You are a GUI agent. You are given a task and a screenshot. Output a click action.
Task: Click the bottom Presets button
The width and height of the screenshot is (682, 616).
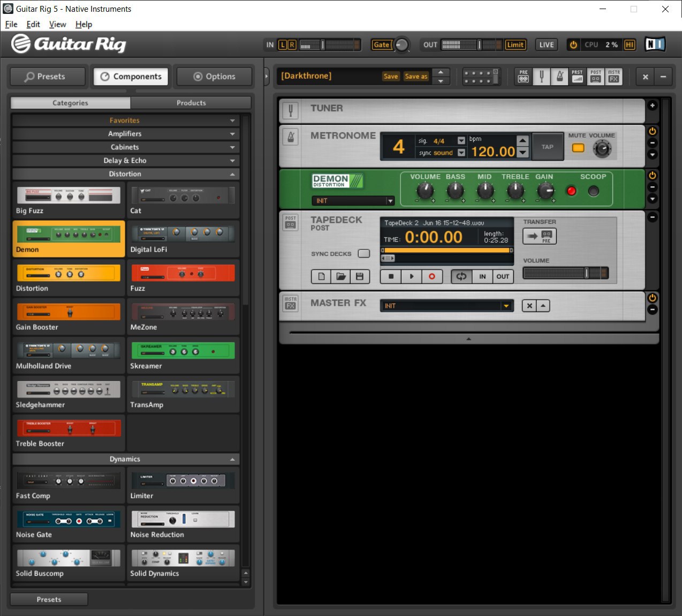[49, 599]
